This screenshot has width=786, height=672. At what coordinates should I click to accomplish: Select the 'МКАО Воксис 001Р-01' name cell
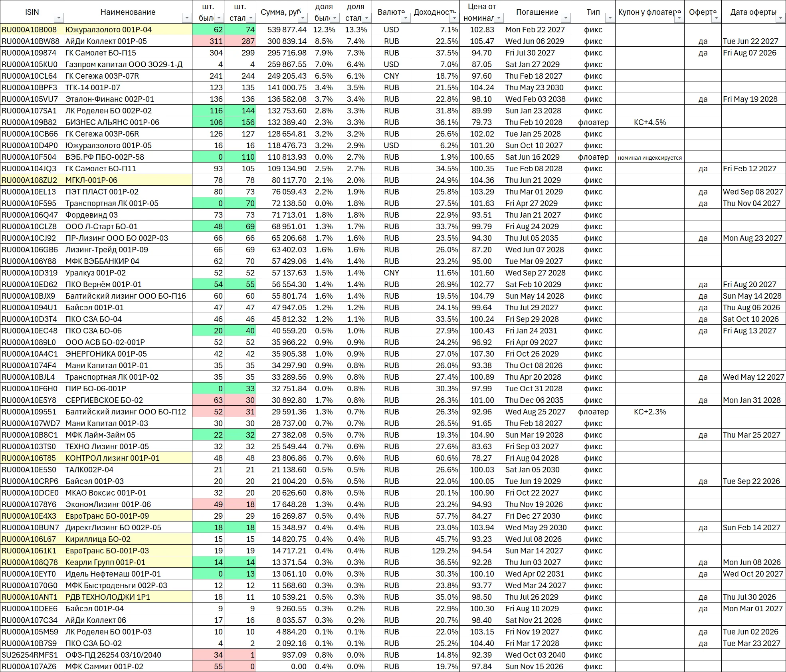[128, 493]
